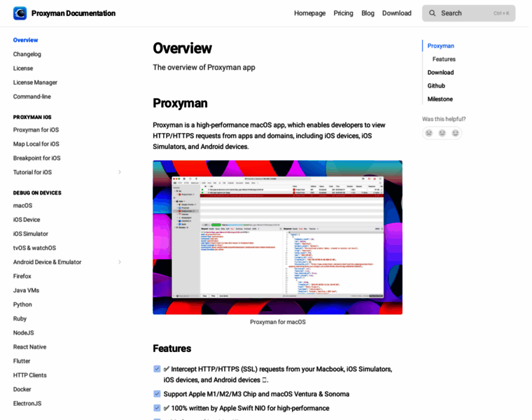Open Tutorial for iOS page
This screenshot has height=420, width=532.
(33, 172)
